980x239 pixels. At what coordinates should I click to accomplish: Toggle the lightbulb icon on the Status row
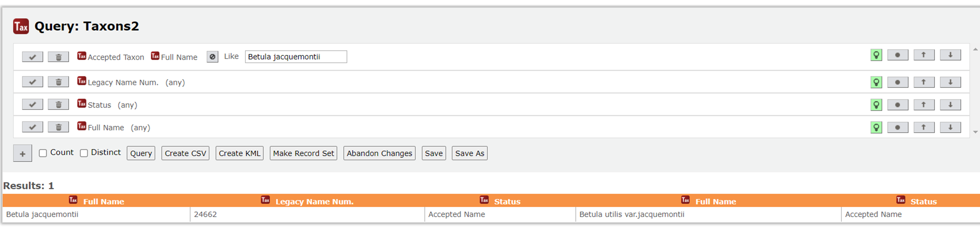click(x=876, y=105)
